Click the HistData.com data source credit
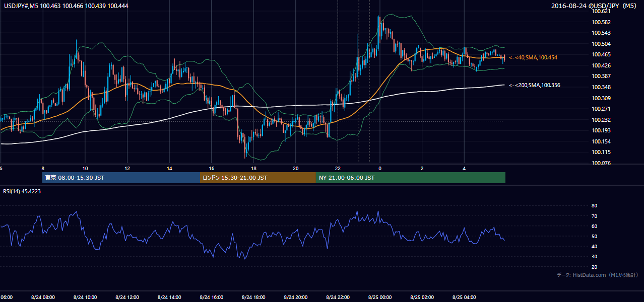Viewport: 644px width, 302px height. (x=598, y=275)
